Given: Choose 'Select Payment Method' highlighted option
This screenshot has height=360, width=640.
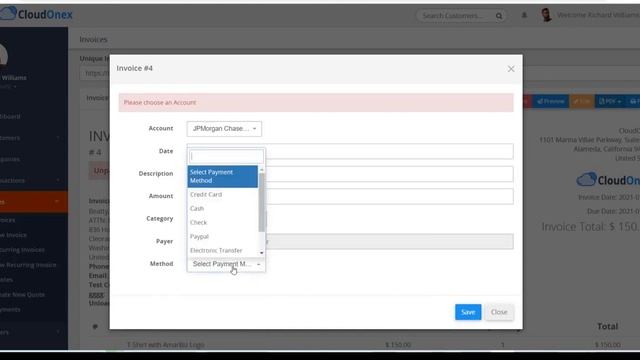Looking at the screenshot, I should (222, 176).
